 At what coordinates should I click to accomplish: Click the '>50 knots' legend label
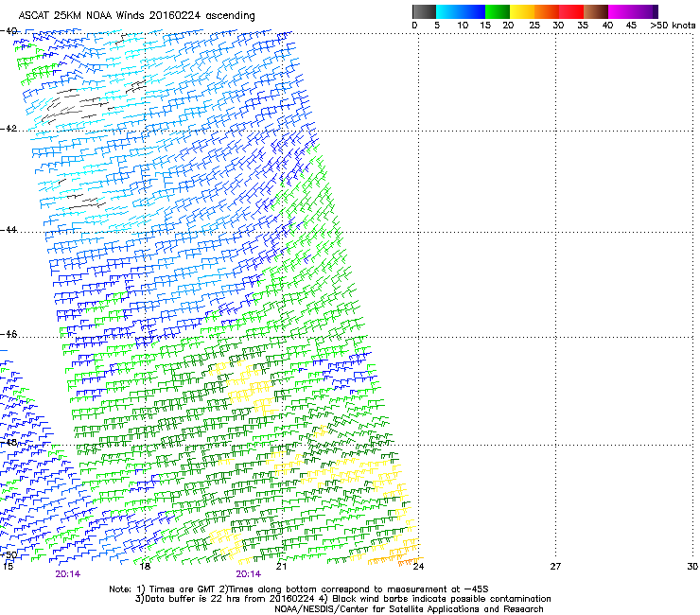click(x=673, y=25)
